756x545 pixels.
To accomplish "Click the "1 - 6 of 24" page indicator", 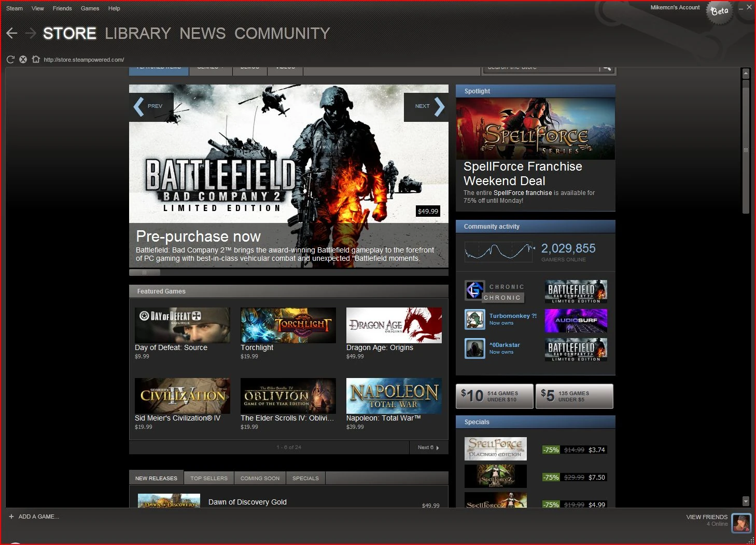I will tap(289, 448).
